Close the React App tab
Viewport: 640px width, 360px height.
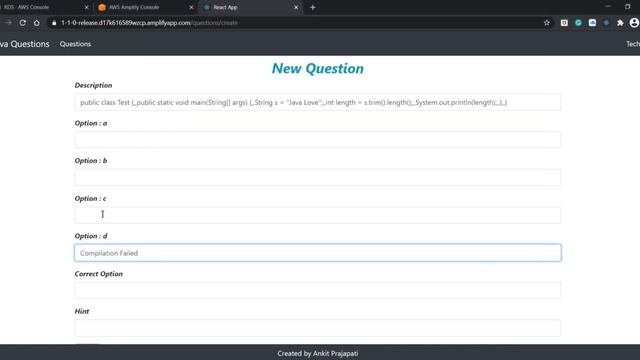tap(296, 7)
